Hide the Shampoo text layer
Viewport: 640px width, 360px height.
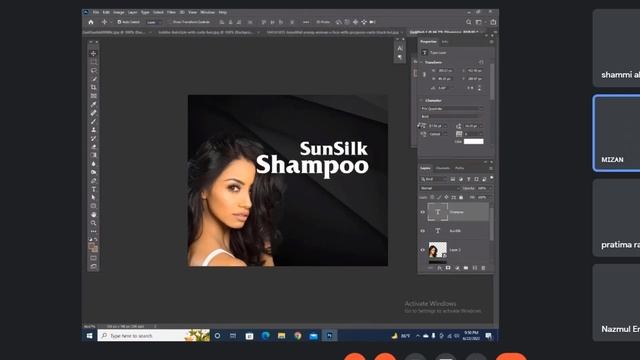click(x=423, y=212)
